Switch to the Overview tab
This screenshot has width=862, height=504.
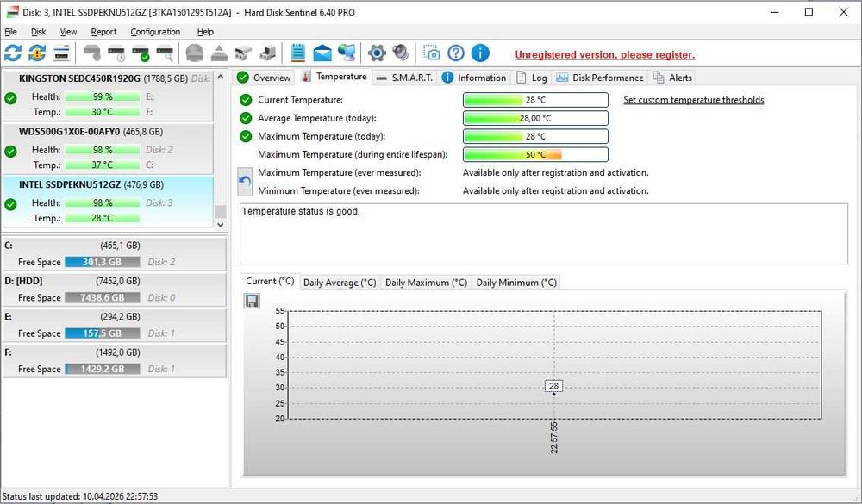point(264,78)
